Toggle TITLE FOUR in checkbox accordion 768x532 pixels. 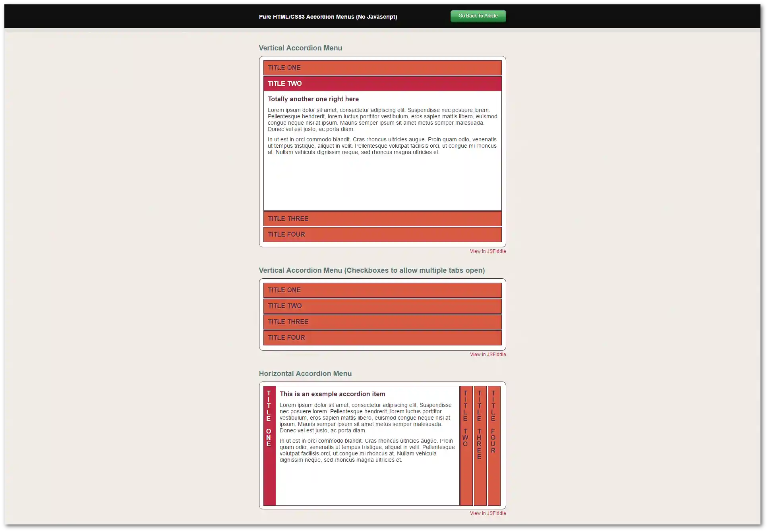point(382,338)
